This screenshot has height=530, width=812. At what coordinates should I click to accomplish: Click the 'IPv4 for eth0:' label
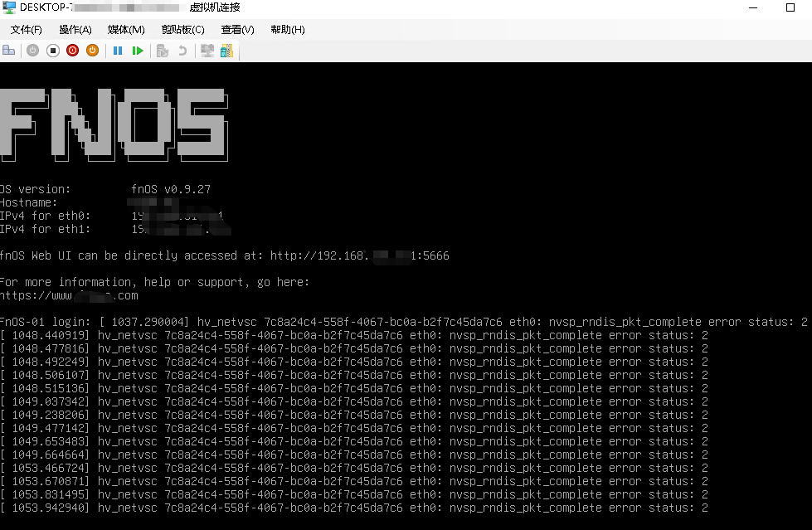(45, 216)
